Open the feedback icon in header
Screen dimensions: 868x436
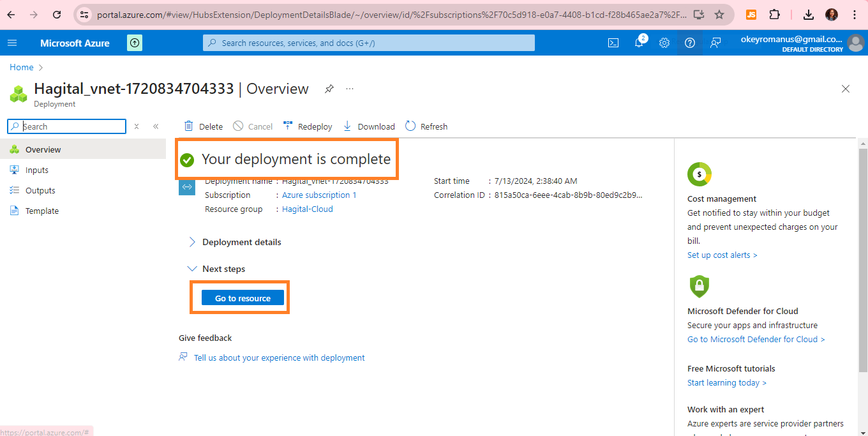[715, 43]
